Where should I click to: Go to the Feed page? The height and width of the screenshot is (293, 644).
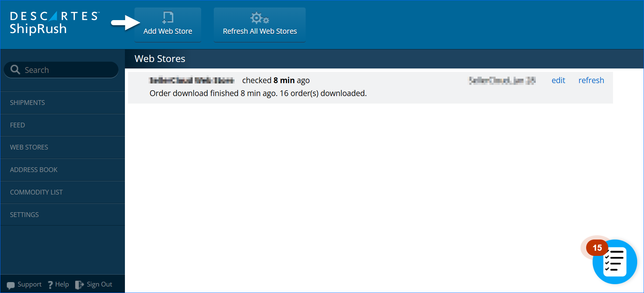18,125
